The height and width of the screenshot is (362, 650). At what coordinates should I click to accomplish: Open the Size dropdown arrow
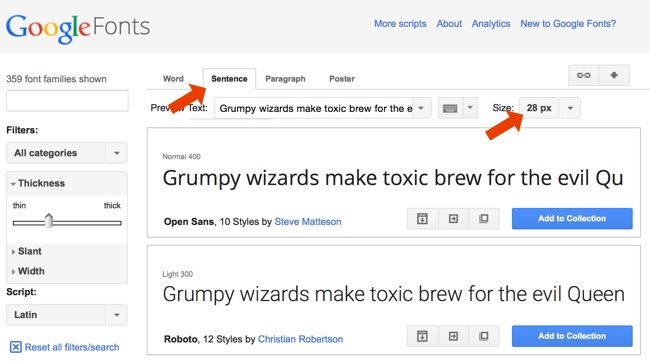(x=570, y=108)
